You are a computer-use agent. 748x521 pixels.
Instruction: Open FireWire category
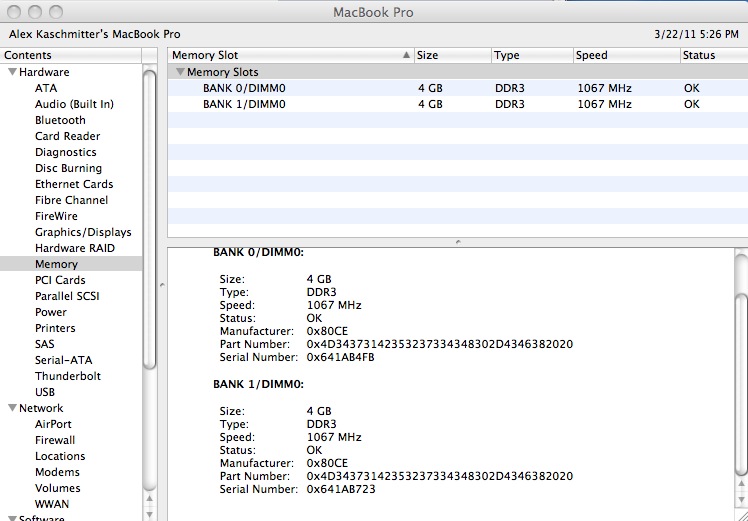pos(56,216)
